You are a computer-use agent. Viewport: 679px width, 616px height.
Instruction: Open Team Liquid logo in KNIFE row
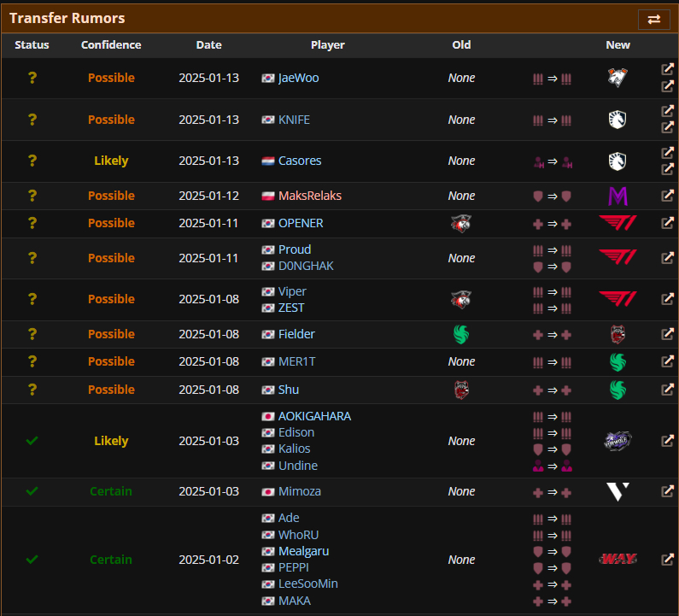coord(618,120)
